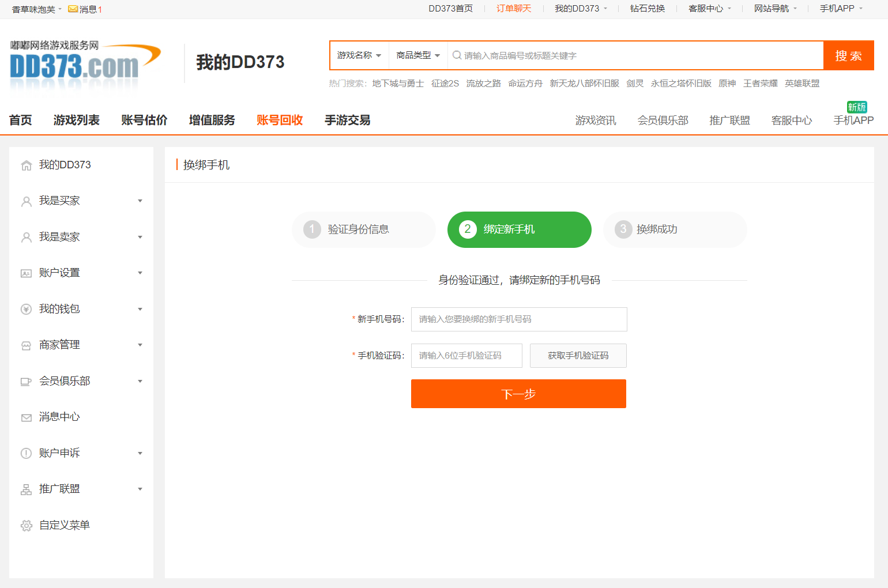The width and height of the screenshot is (888, 588).
Task: Open the 网站导航 top bar dropdown
Action: pos(776,9)
